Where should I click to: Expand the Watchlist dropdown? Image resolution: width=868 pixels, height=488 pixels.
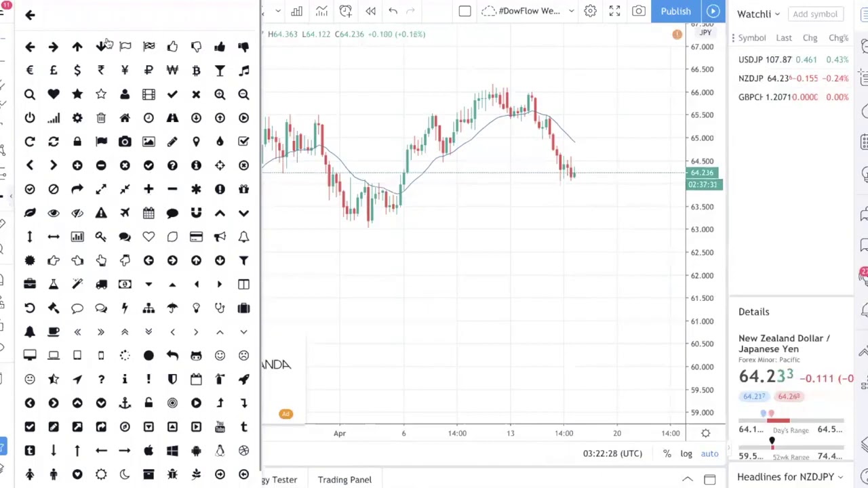(x=777, y=14)
